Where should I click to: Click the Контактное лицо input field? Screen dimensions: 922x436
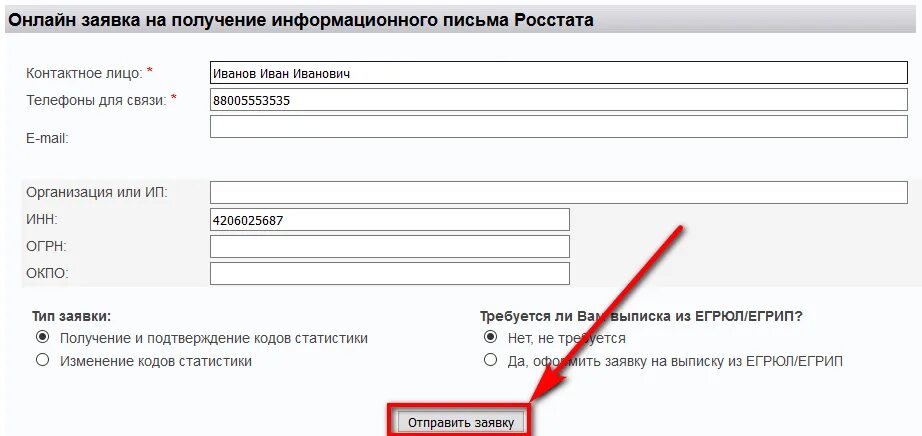coord(559,73)
